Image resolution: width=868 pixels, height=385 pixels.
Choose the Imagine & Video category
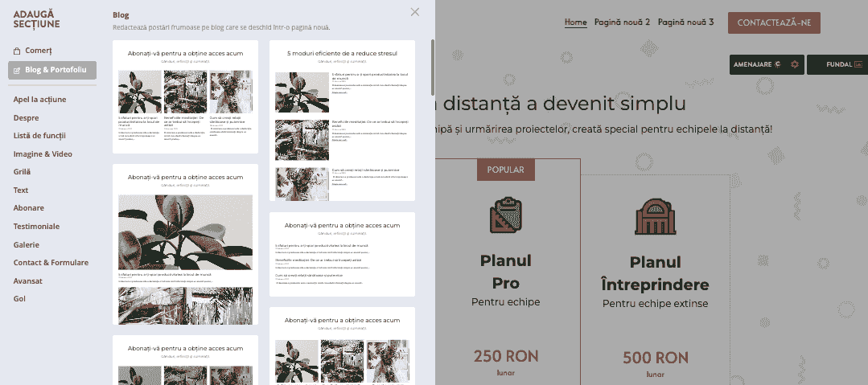click(43, 154)
